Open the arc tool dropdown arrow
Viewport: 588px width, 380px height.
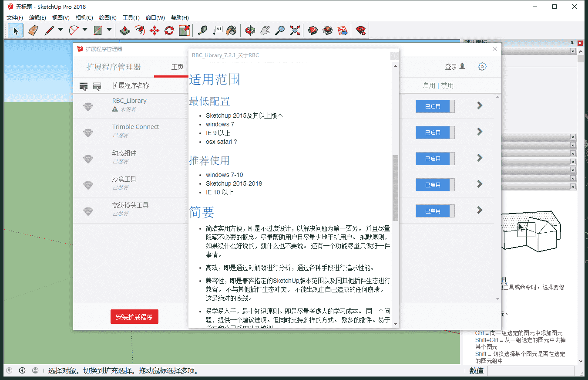[x=85, y=30]
